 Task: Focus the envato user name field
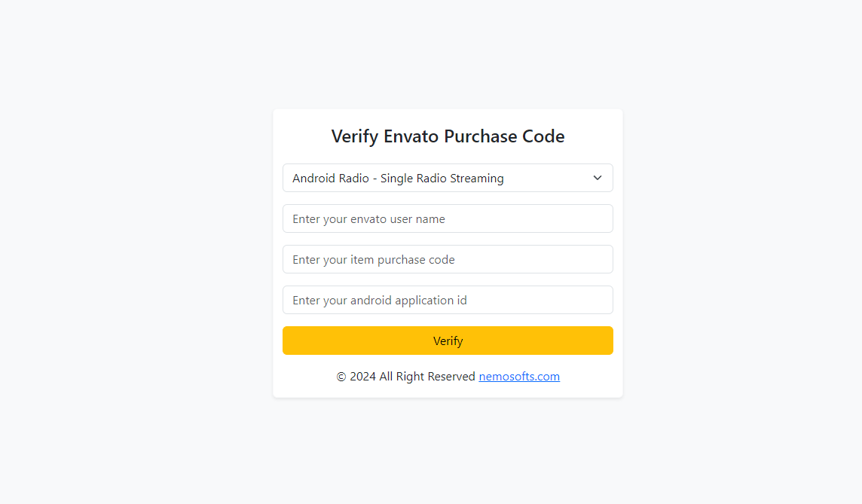(448, 218)
